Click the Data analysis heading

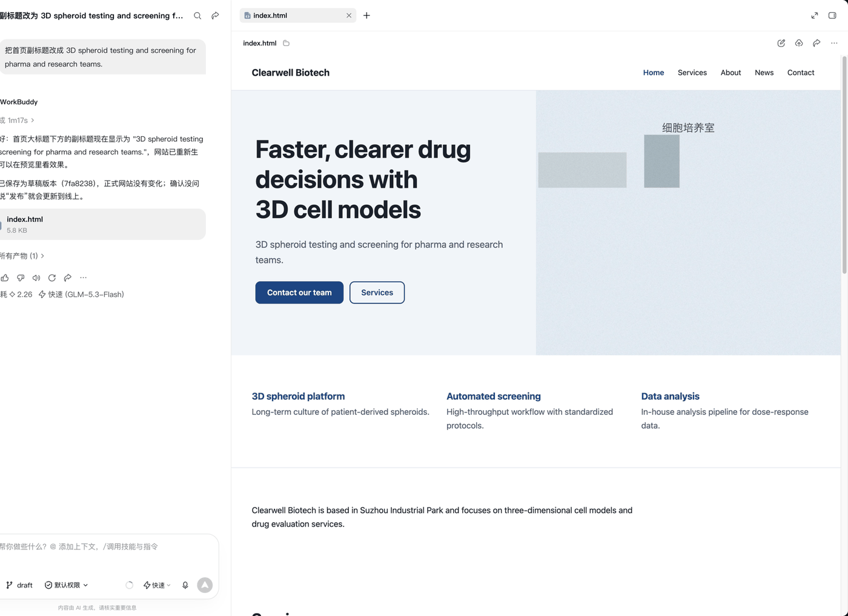(x=670, y=396)
